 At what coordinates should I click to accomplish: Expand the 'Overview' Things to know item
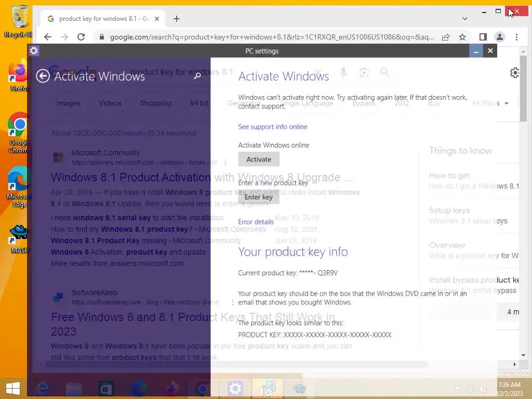(474, 250)
